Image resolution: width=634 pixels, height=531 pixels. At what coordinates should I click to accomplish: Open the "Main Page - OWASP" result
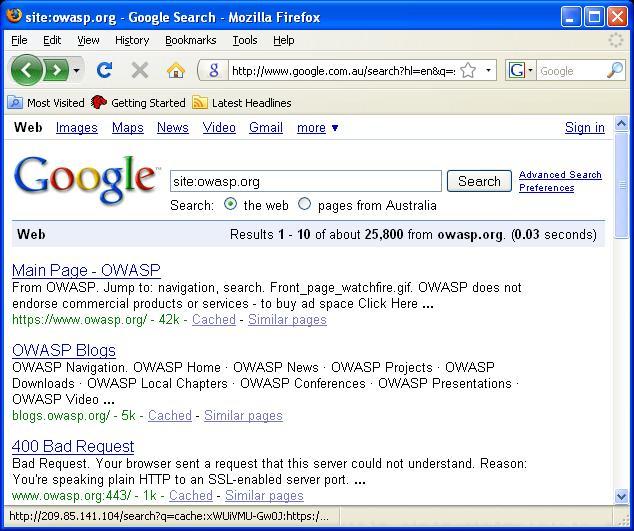coord(86,271)
